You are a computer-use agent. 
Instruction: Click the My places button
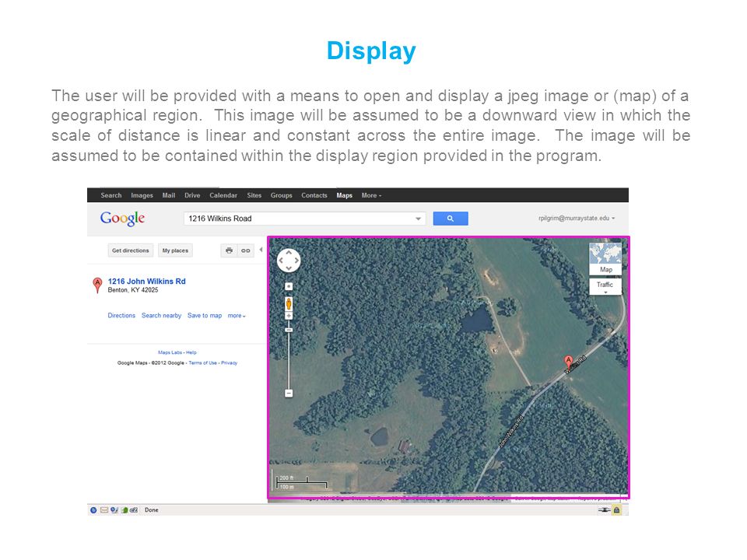[175, 250]
